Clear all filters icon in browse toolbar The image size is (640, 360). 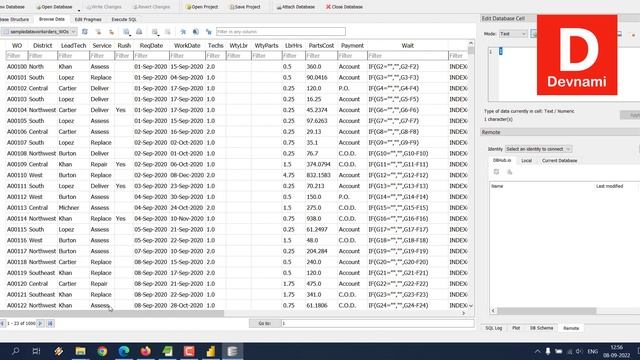pos(98,31)
